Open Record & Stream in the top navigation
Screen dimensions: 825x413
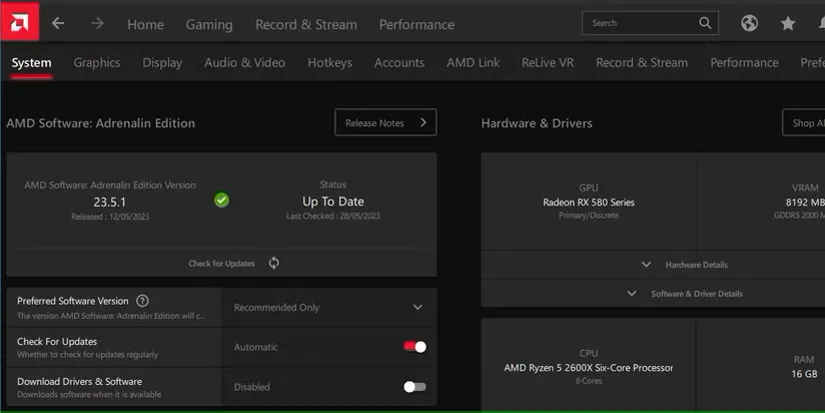coord(306,24)
